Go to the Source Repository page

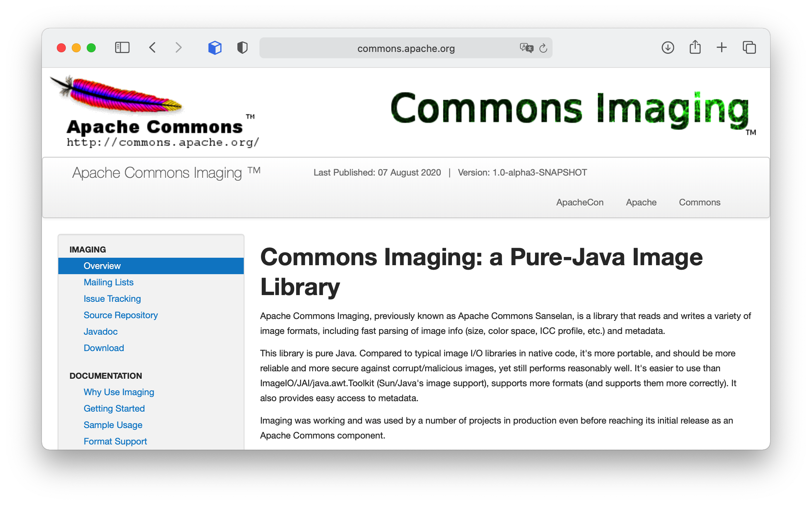click(120, 315)
